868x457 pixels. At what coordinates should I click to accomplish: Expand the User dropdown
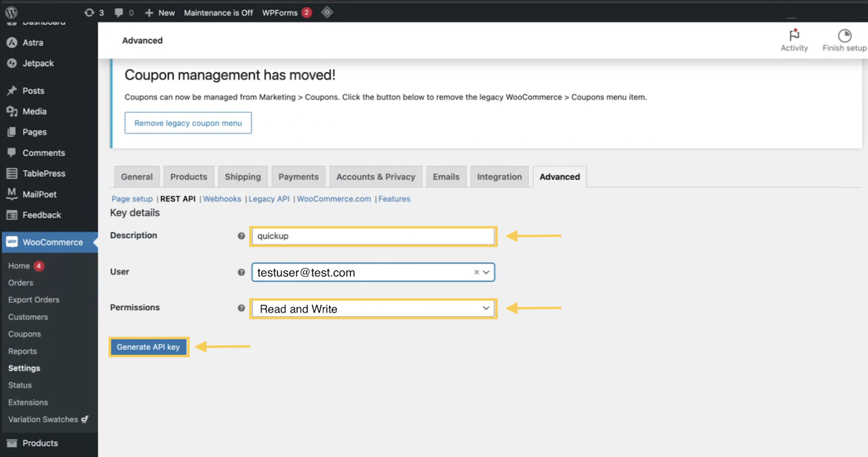click(486, 272)
